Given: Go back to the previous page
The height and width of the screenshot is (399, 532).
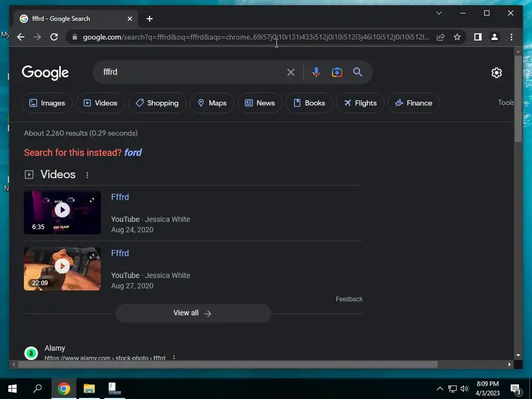Looking at the screenshot, I should point(21,37).
